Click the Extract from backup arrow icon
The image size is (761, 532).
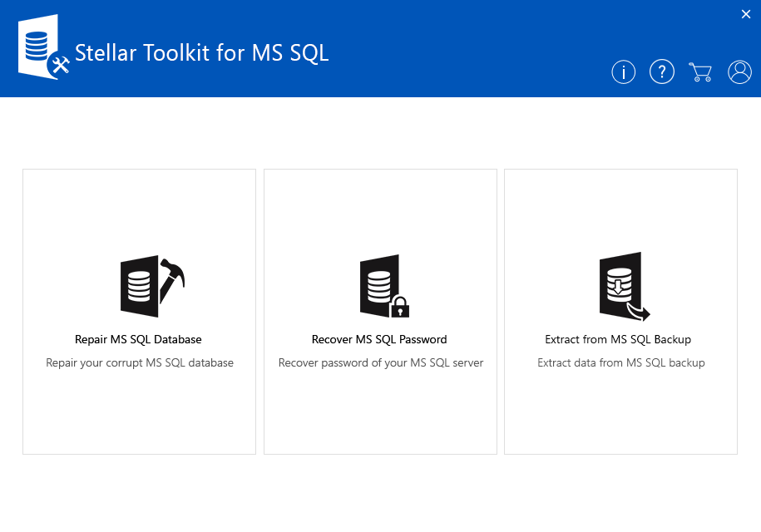[x=624, y=286]
